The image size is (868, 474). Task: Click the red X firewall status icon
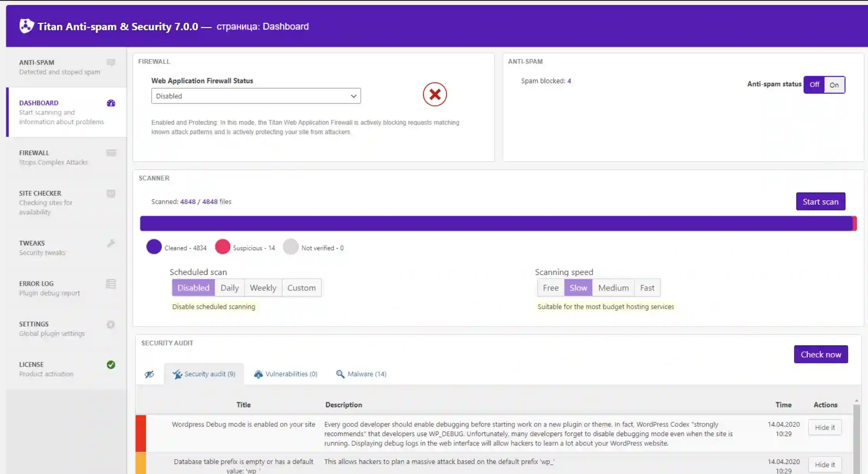435,94
